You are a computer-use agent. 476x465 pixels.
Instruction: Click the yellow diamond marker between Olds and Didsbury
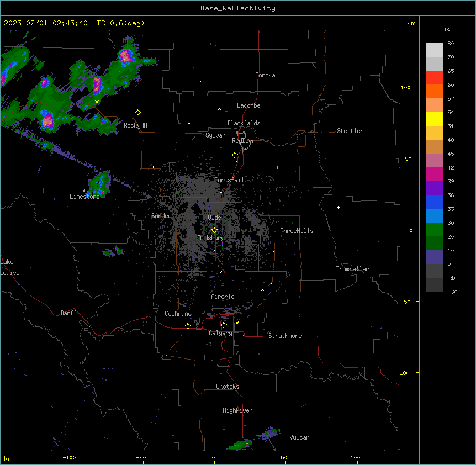pos(214,230)
